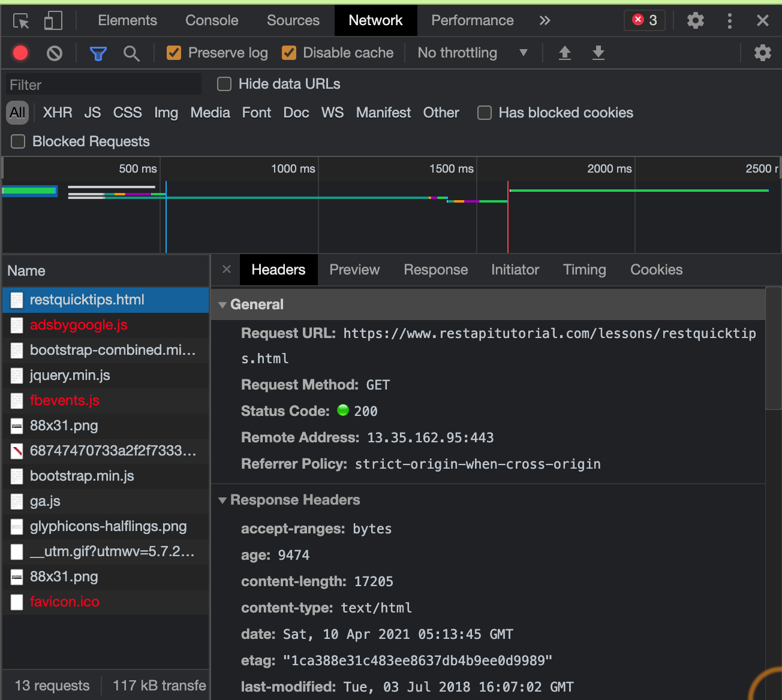Select the ga.js request
Image resolution: width=782 pixels, height=700 pixels.
tap(106, 501)
